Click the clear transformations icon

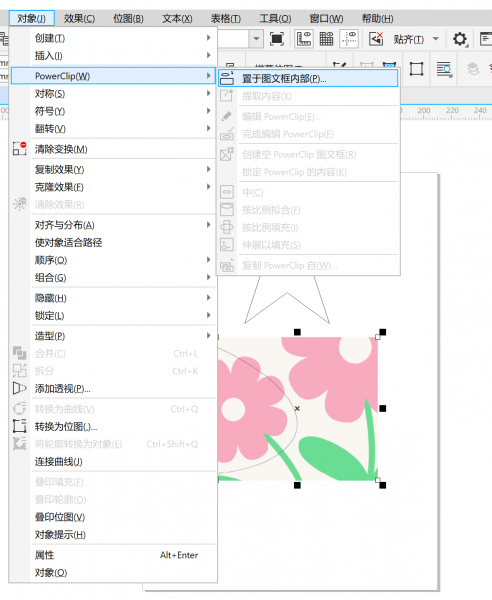tap(20, 148)
